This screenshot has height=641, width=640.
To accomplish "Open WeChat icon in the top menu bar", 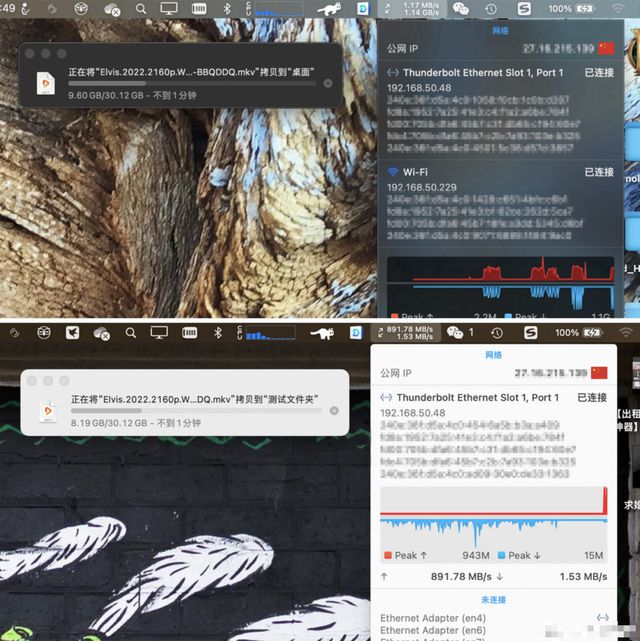I will 461,9.
